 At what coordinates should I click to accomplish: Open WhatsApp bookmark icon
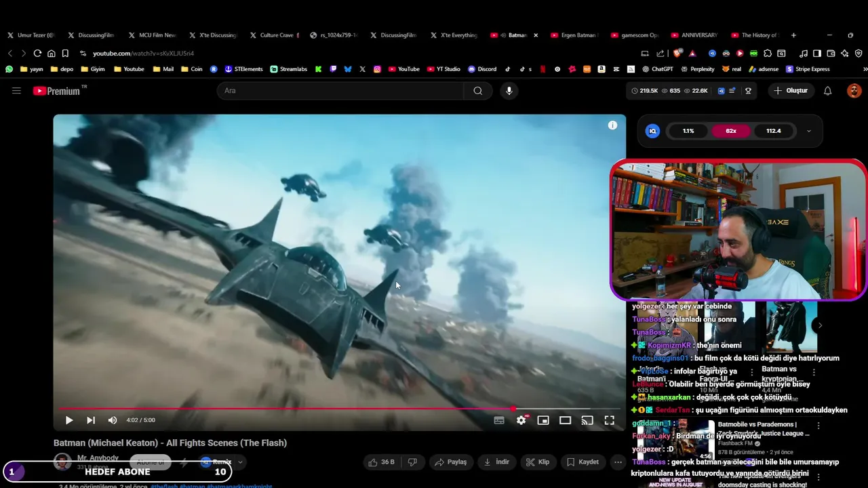point(9,69)
